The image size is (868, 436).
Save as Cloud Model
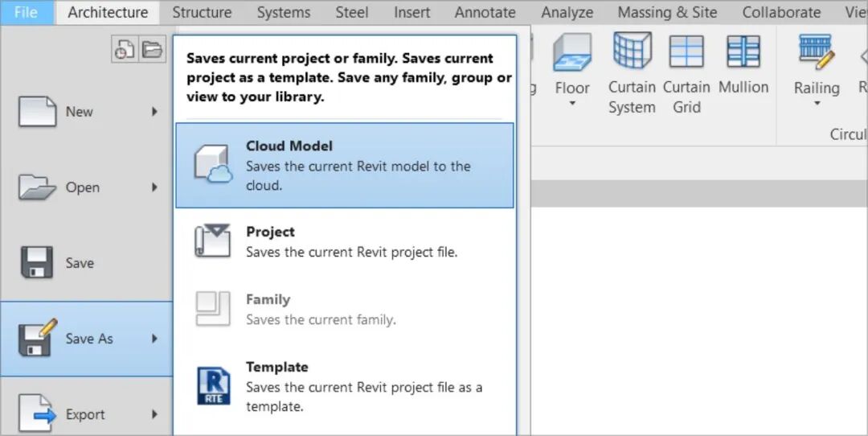pos(344,165)
